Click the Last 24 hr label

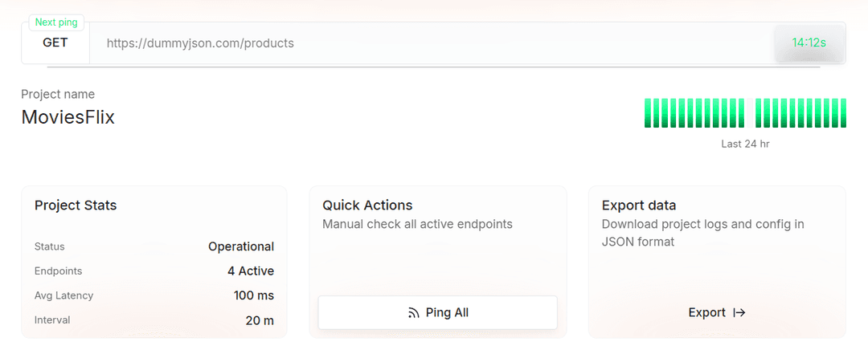(x=745, y=144)
